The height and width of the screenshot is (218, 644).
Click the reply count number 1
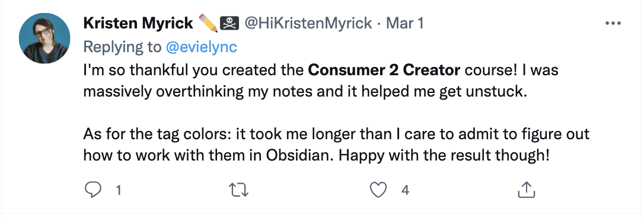[x=118, y=191]
